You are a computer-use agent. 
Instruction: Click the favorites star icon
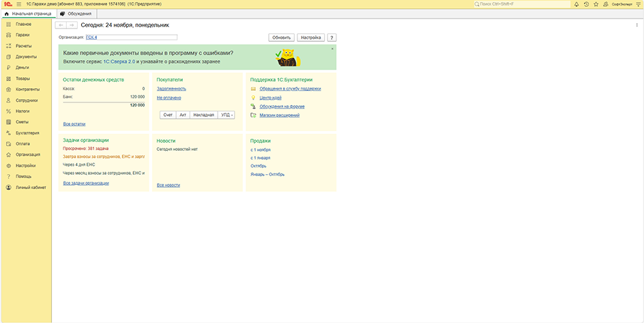(x=596, y=4)
